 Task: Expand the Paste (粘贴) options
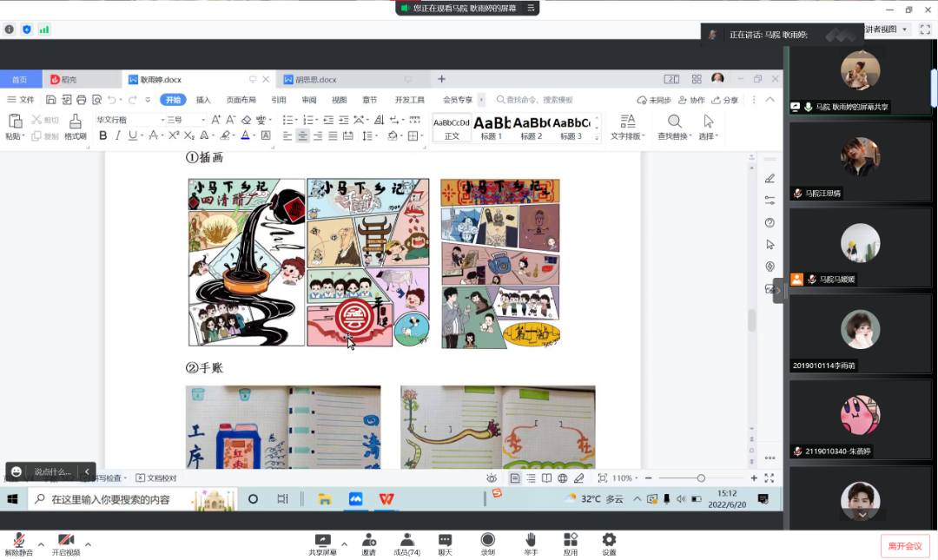pyautogui.click(x=15, y=136)
